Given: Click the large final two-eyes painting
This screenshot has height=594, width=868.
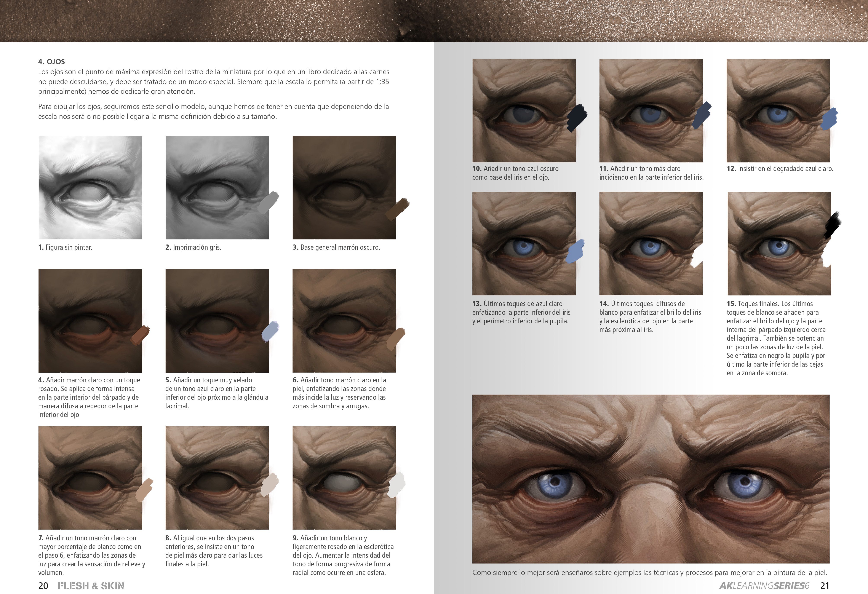Looking at the screenshot, I should (651, 479).
